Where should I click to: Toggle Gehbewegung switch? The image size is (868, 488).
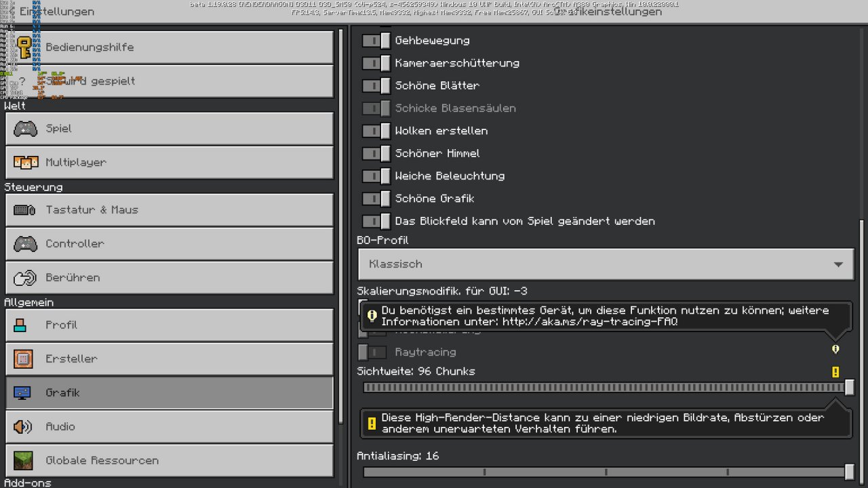tap(376, 41)
